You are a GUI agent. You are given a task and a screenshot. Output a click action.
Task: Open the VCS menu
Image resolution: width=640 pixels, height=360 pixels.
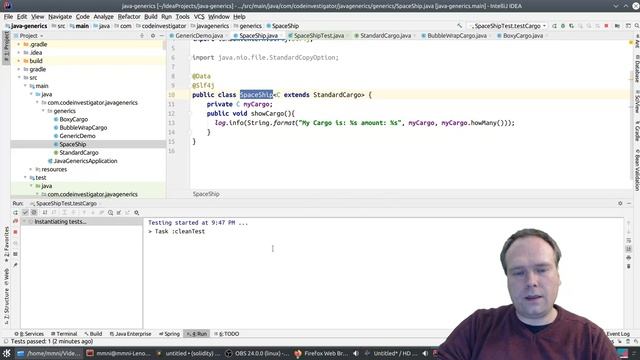[x=199, y=17]
